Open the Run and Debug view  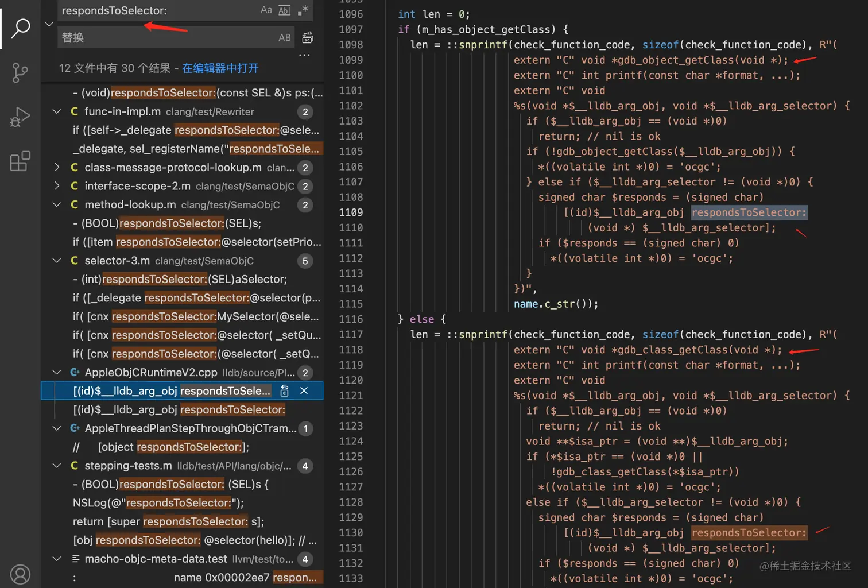pyautogui.click(x=20, y=117)
